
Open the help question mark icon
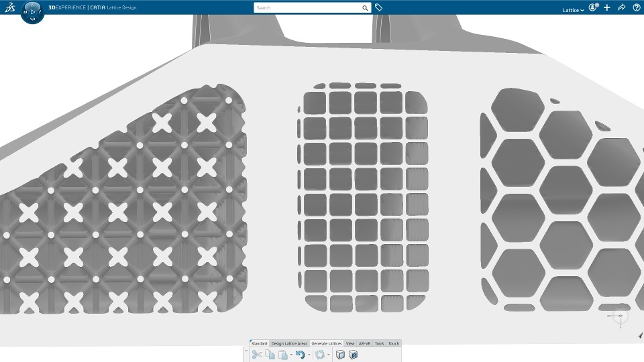tap(637, 7)
